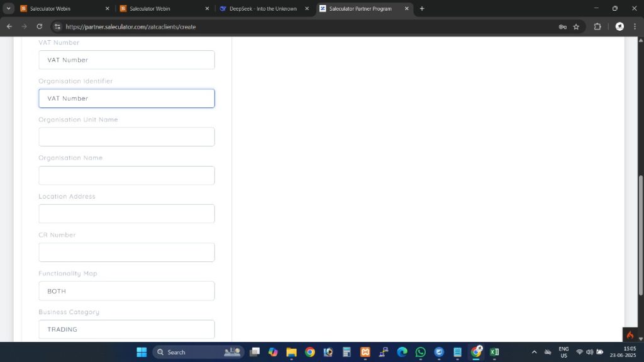
Task: Click the Organisation Name input field
Action: coord(126,175)
